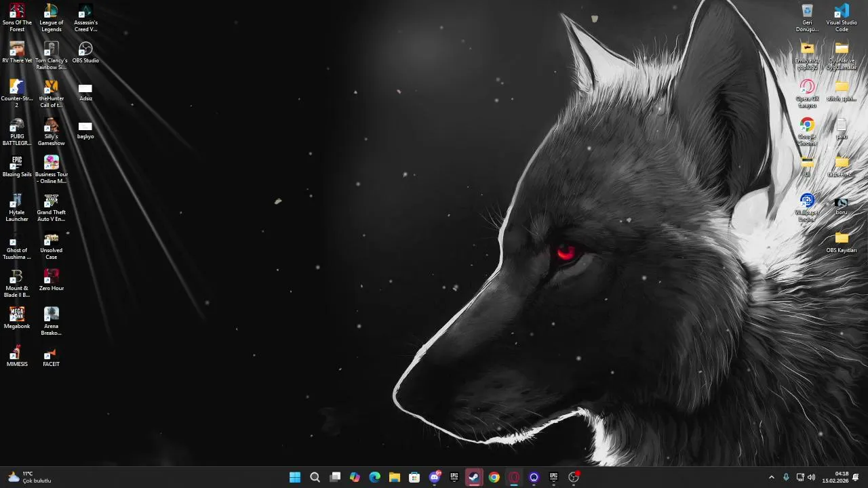Select the Emiryavuz çöplüğü folder

[x=807, y=56]
